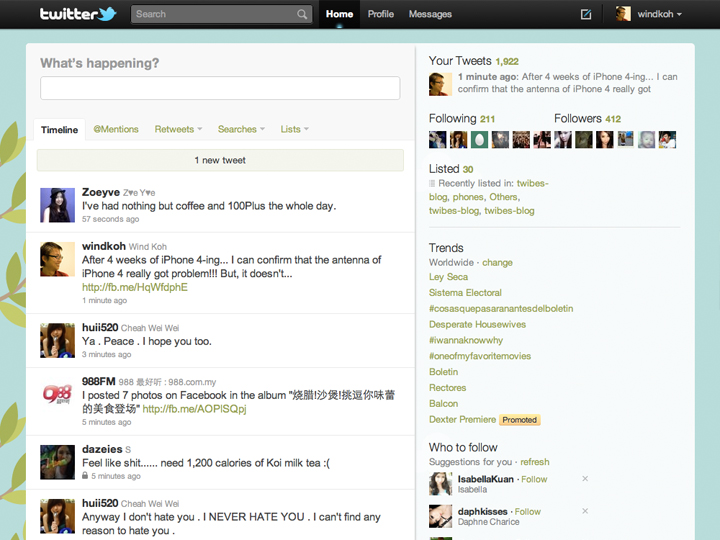Click the dazeies username
This screenshot has height=540, width=720.
click(102, 449)
